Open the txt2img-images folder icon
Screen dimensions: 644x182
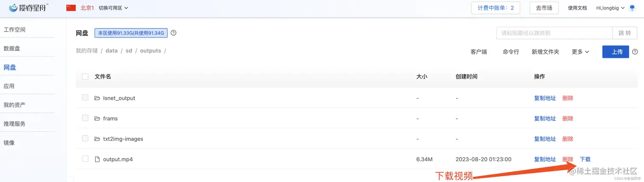97,139
